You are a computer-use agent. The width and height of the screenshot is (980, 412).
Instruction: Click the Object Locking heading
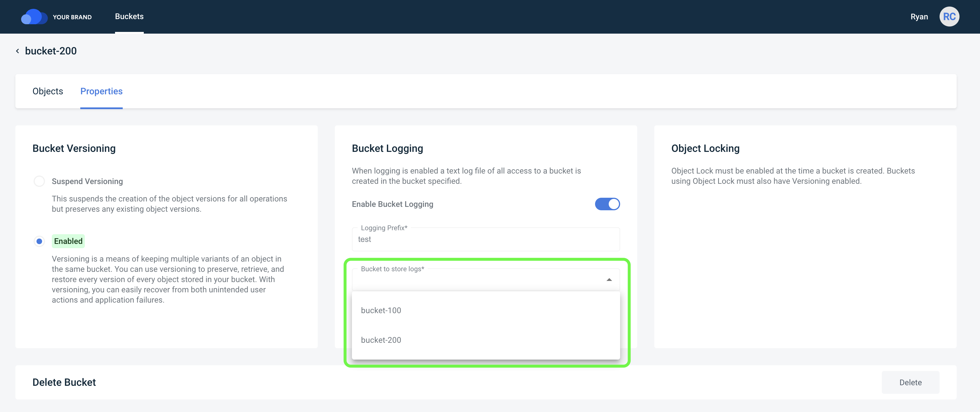click(705, 148)
